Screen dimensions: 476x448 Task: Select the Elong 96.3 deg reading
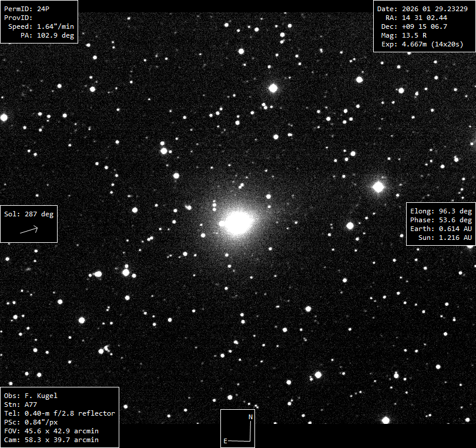coord(441,211)
